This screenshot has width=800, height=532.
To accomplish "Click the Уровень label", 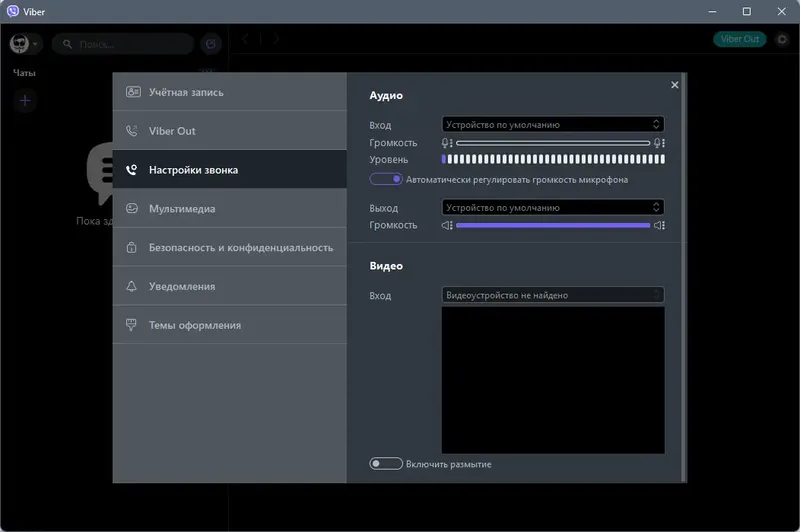I will [x=389, y=160].
